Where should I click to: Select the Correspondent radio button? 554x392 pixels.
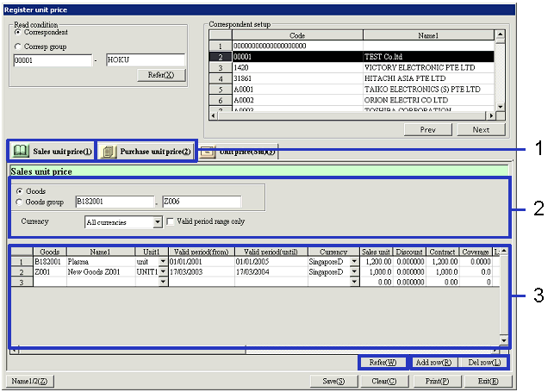18,32
